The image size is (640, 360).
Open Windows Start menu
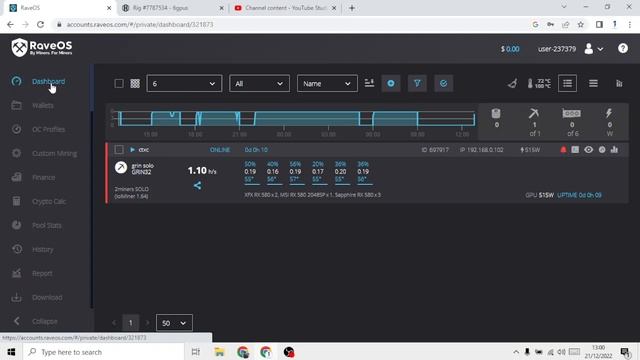click(11, 352)
